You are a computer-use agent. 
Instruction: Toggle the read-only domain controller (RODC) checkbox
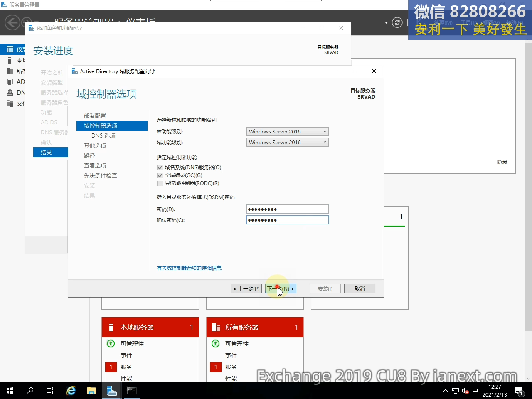pos(160,183)
